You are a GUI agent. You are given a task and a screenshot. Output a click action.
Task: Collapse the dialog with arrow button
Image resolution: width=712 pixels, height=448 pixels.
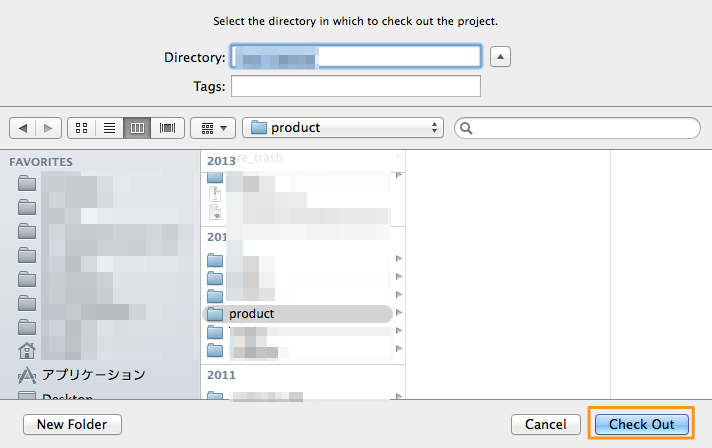pos(502,56)
